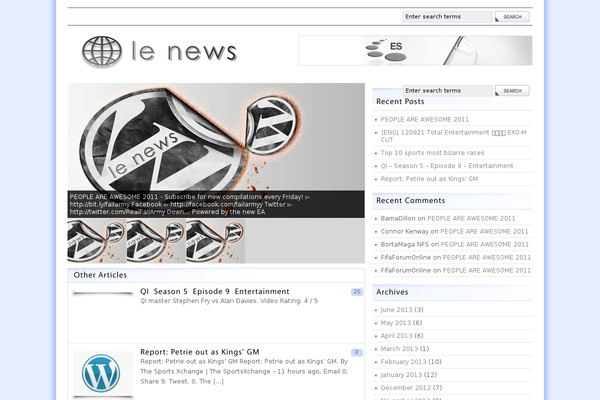
Task: Open sidebar Report: Petrie out as Kings' GM
Action: pyautogui.click(x=429, y=179)
